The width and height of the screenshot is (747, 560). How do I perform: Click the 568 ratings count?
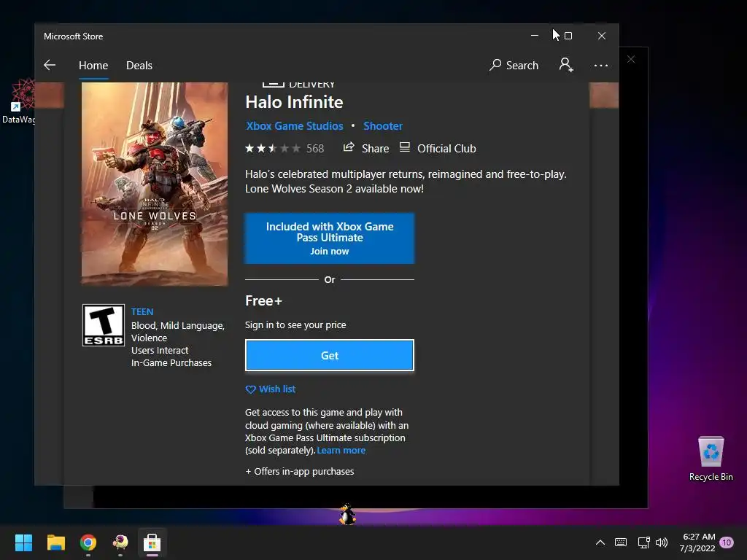315,149
